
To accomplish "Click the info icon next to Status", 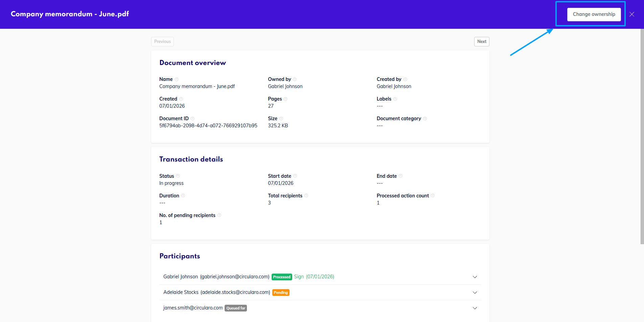I will tap(178, 176).
